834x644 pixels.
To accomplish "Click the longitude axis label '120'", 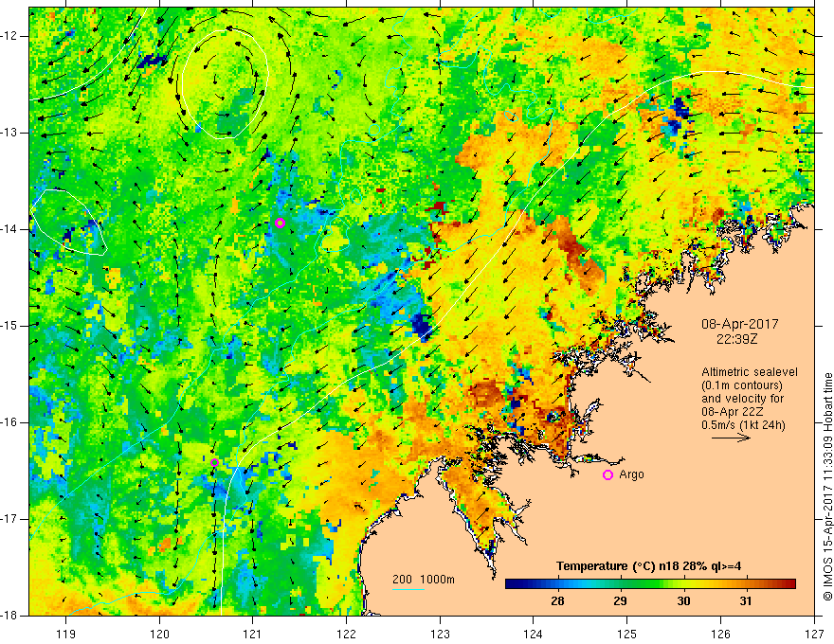I will pyautogui.click(x=159, y=634).
